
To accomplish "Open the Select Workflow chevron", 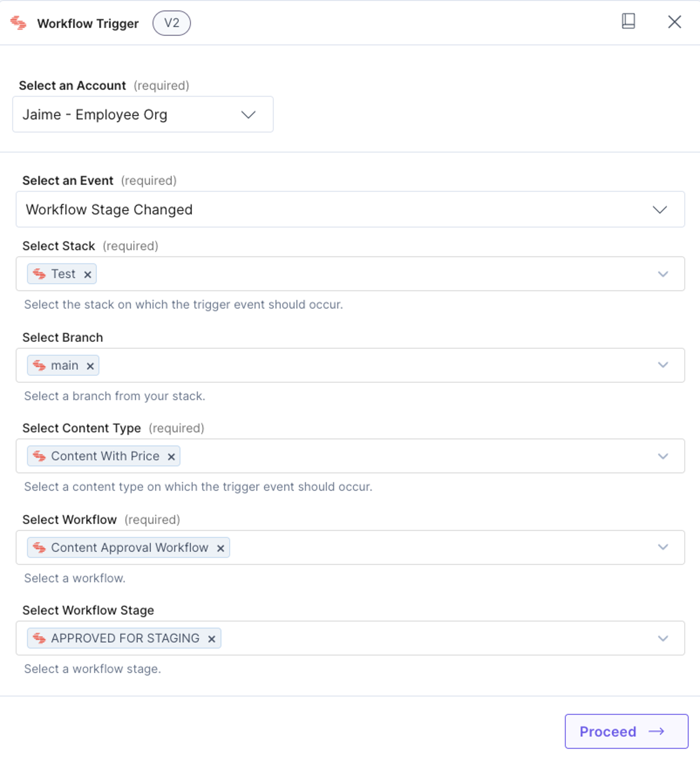I will click(x=663, y=547).
